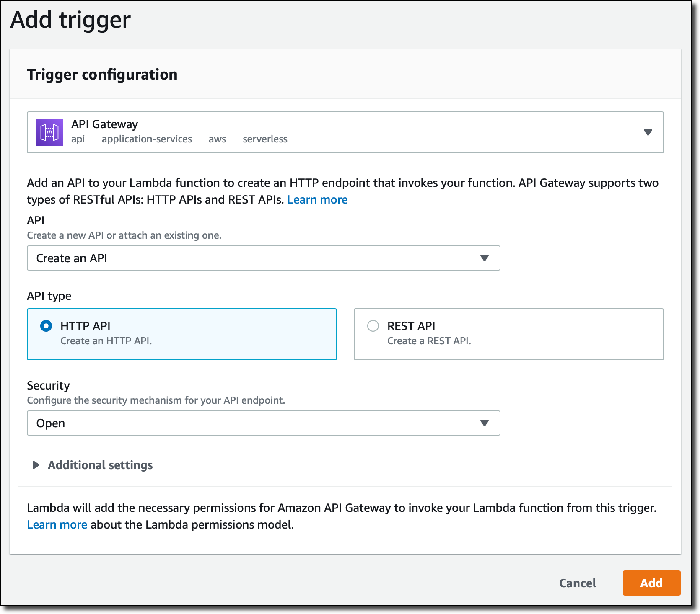Select the HTTP API radio button
Image resolution: width=700 pixels, height=614 pixels.
point(47,326)
